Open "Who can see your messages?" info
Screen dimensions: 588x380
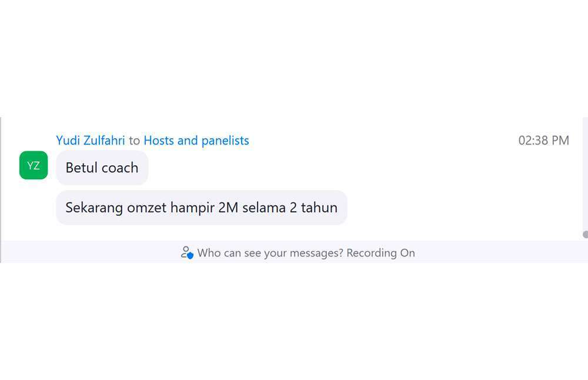(x=270, y=253)
